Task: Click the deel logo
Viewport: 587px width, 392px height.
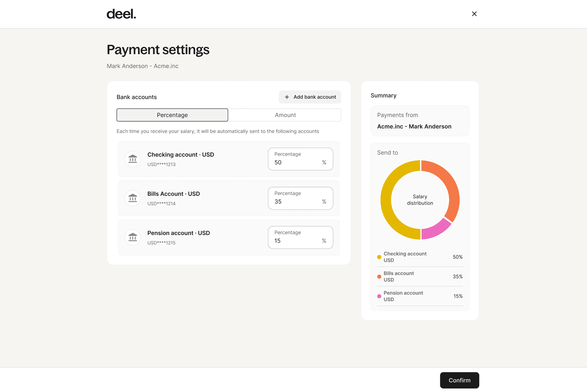Action: coord(121,14)
